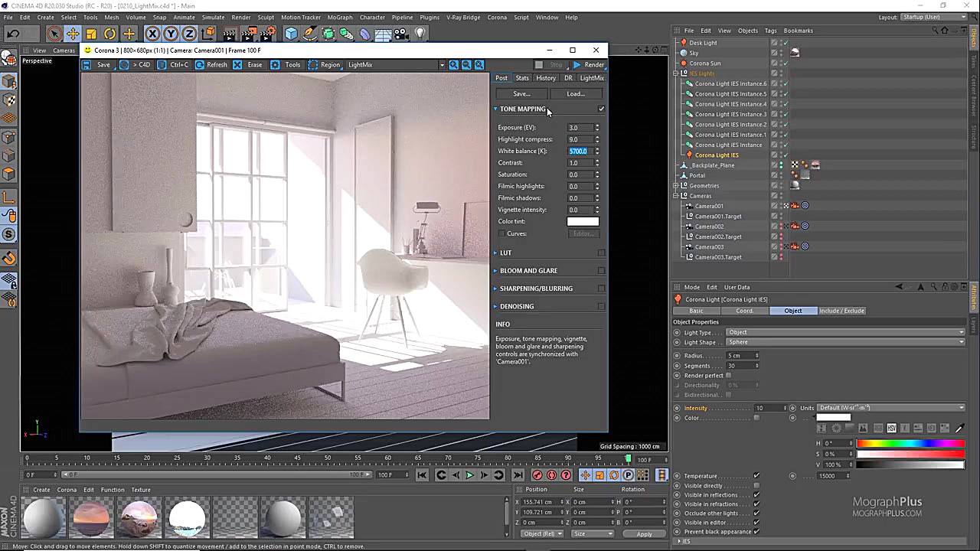
Task: Expand the Denoising section
Action: (496, 306)
